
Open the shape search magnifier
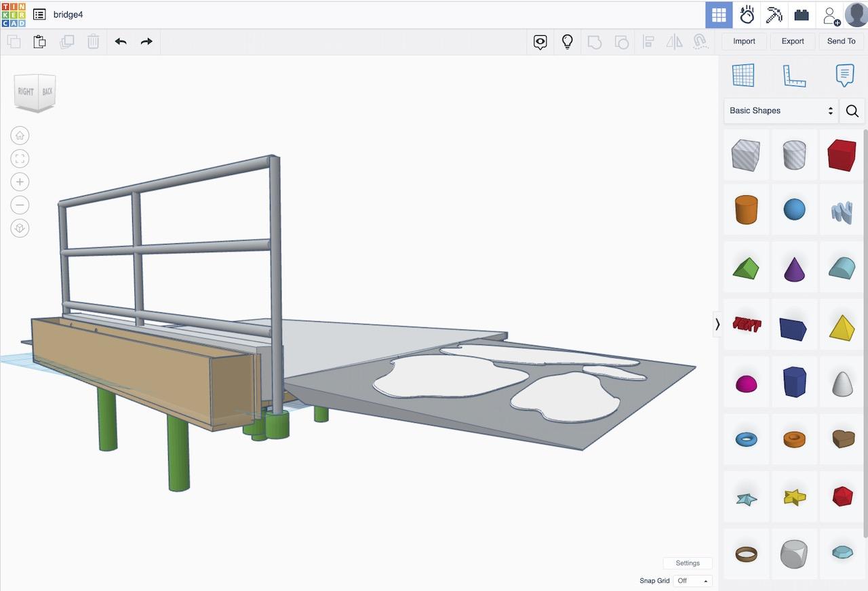tap(852, 110)
